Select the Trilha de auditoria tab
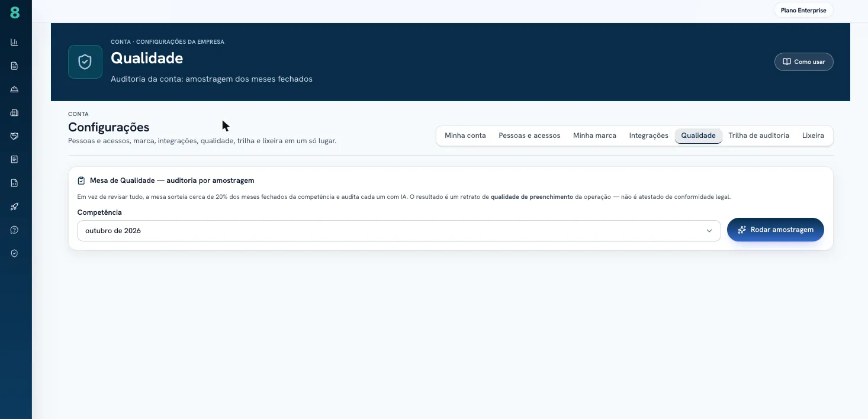The image size is (868, 419). click(x=758, y=136)
